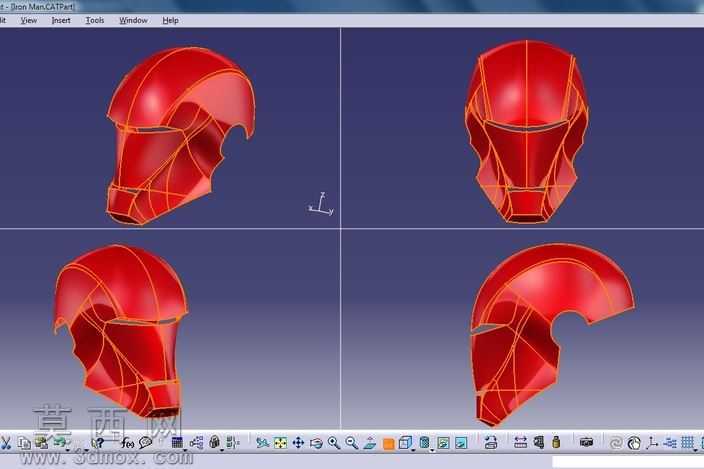Click the Measure Between icon

[x=520, y=443]
